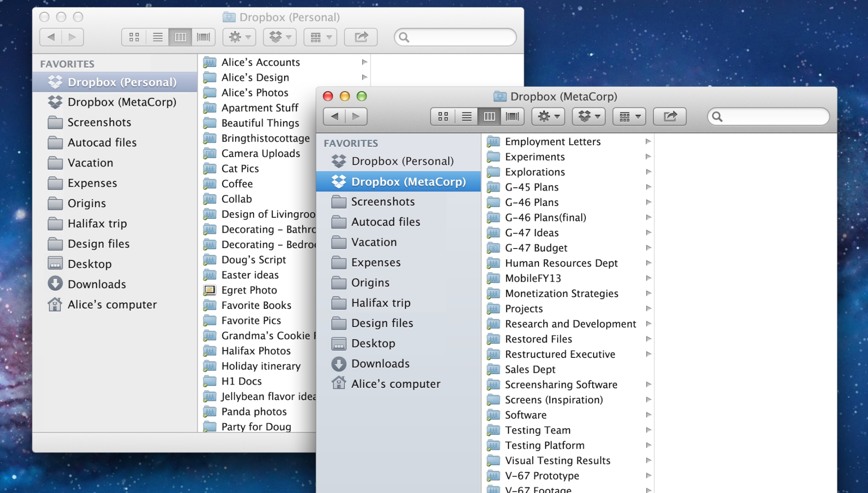Open Desktop in MetaCorp window sidebar
Image resolution: width=868 pixels, height=493 pixels.
coord(398,343)
